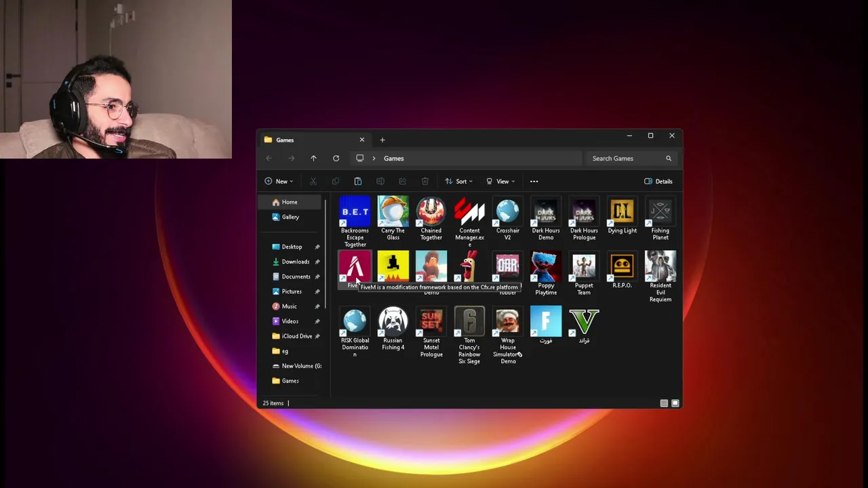The height and width of the screenshot is (488, 868).
Task: Close the Games tab
Action: pyautogui.click(x=362, y=140)
